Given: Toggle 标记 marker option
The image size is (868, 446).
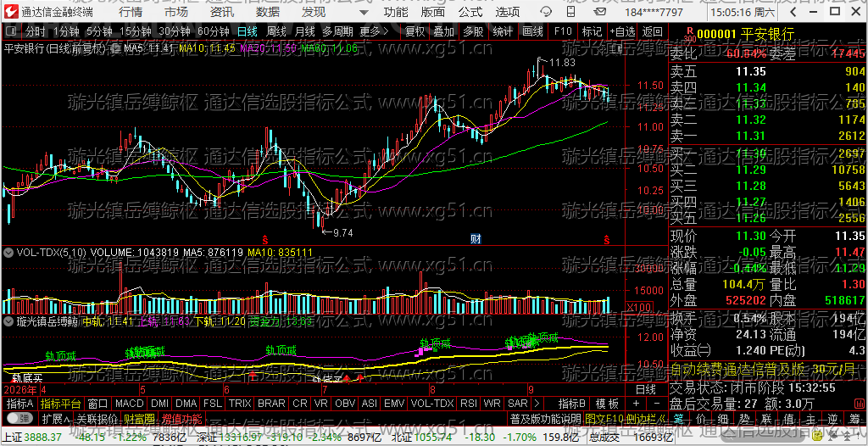Looking at the screenshot, I should click(x=592, y=31).
